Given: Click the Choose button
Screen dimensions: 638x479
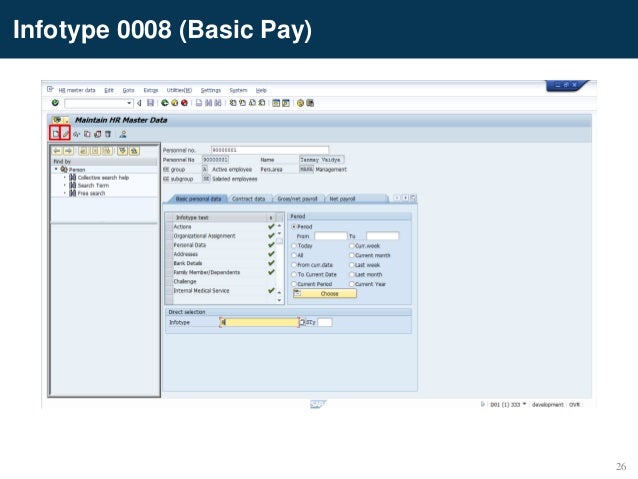Looking at the screenshot, I should 325,293.
